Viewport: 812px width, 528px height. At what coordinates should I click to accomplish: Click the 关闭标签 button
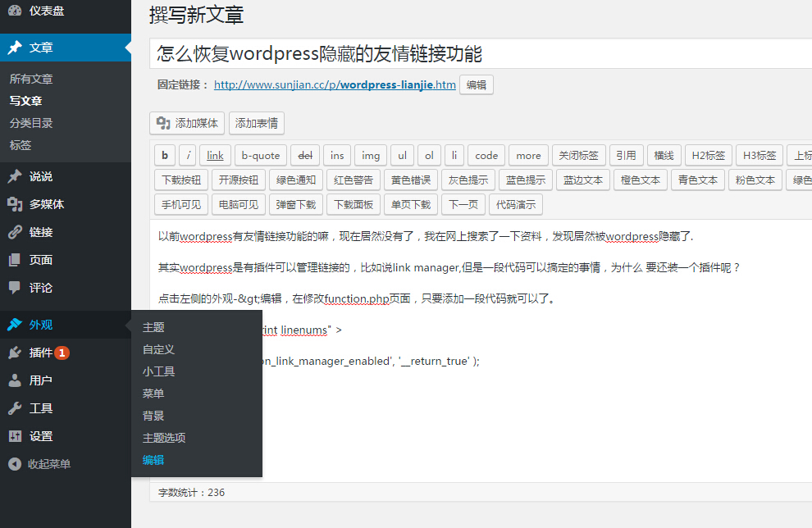pos(578,155)
